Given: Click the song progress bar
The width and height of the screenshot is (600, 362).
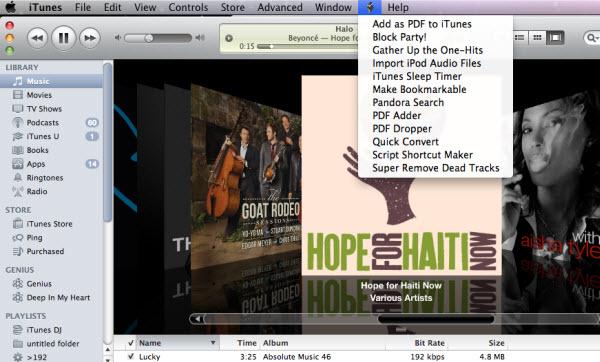Looking at the screenshot, I should pos(308,47).
